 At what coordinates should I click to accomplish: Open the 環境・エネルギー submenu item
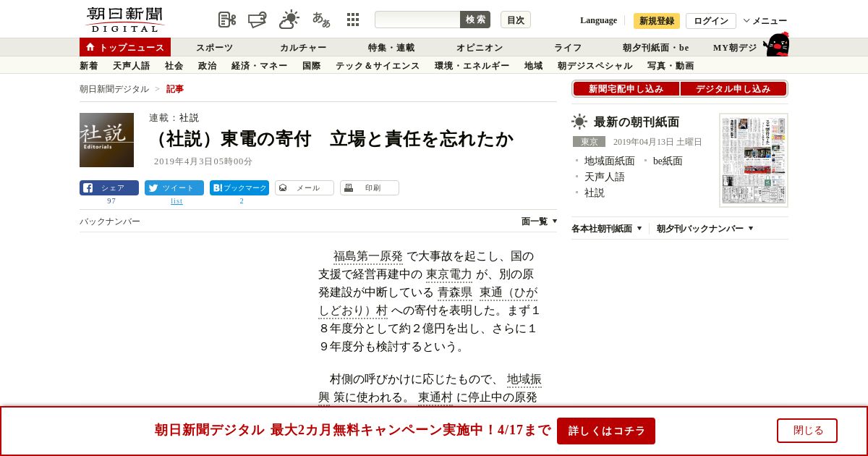click(x=472, y=65)
